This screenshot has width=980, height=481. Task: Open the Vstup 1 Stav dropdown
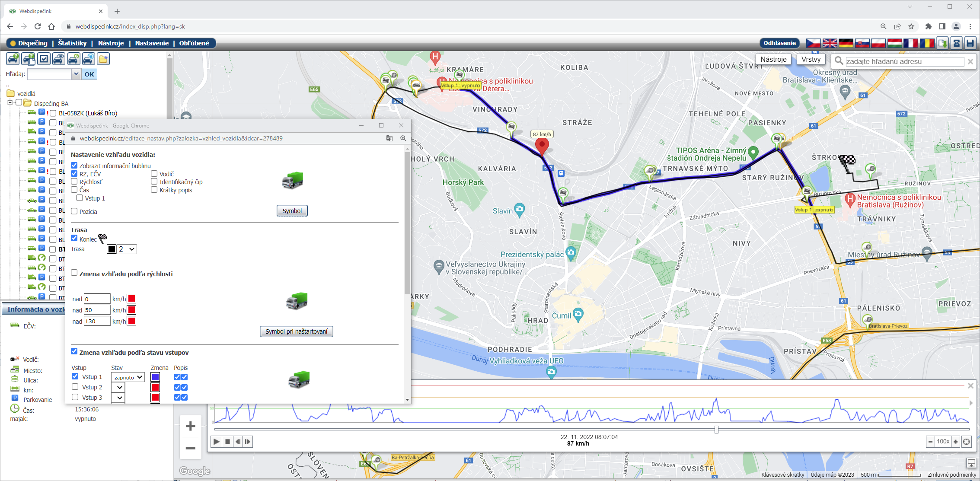(128, 377)
